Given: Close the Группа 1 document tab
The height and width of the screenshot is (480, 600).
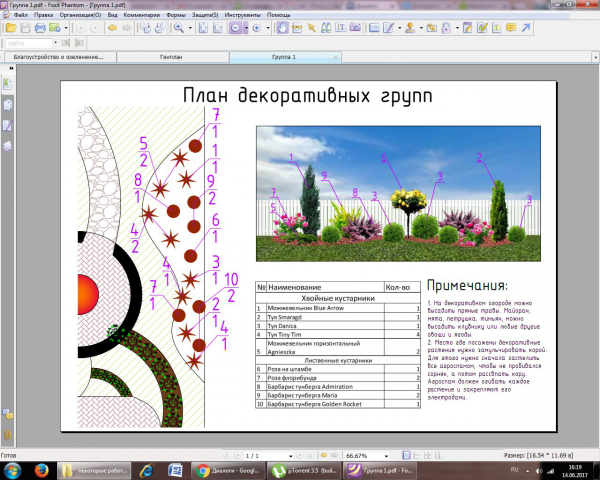Looking at the screenshot, I should [x=336, y=57].
